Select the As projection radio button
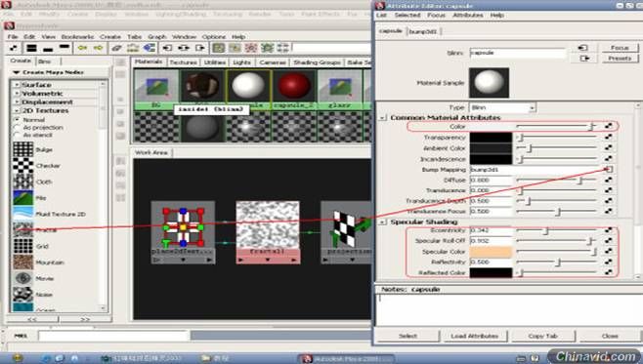Viewport: 643px width, 364px height. click(x=17, y=127)
